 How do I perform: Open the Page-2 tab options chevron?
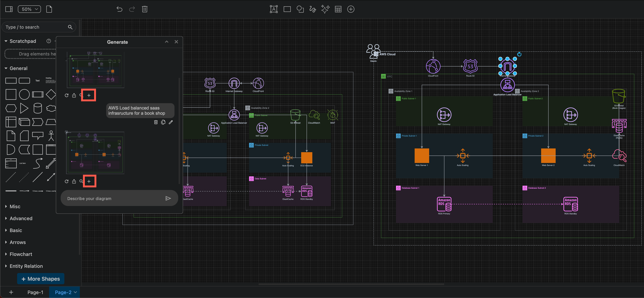click(x=76, y=292)
